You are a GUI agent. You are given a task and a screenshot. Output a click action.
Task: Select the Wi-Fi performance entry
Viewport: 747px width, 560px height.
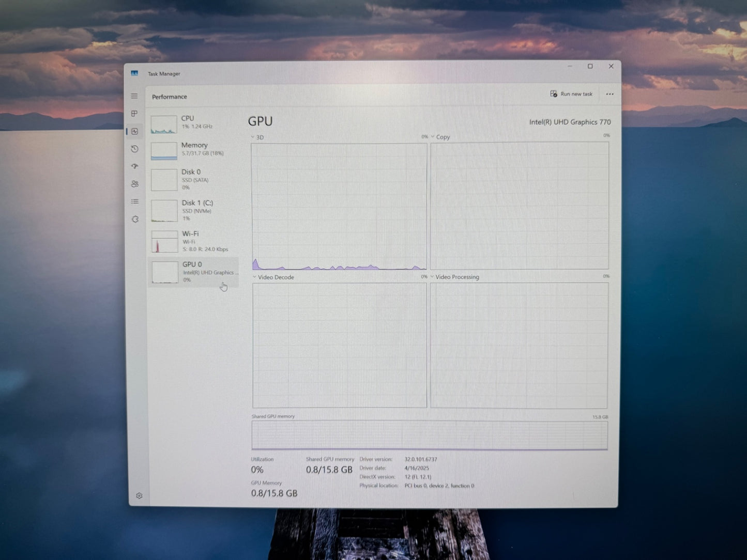click(x=193, y=241)
